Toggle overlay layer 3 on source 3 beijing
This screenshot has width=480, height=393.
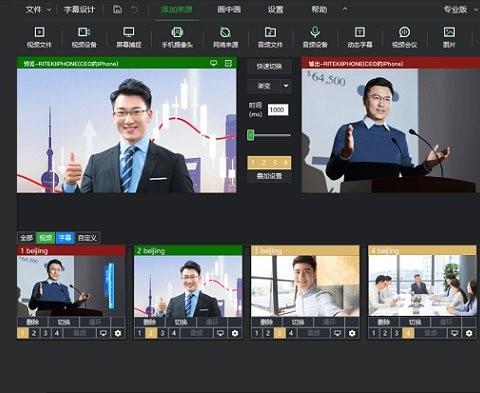pyautogui.click(x=280, y=333)
